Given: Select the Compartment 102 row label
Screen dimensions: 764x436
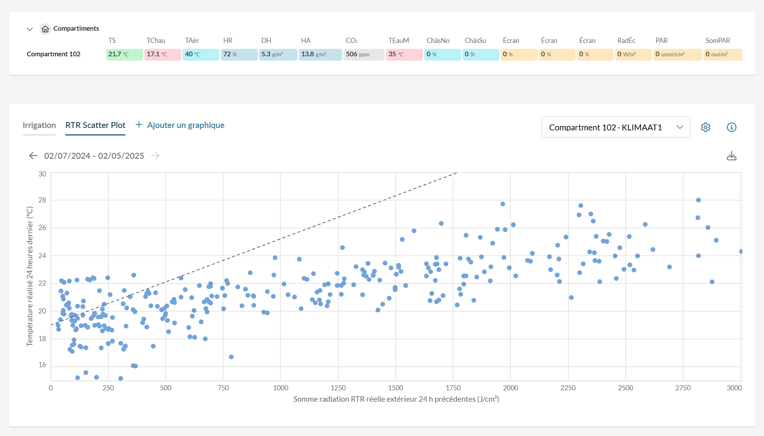Looking at the screenshot, I should click(x=54, y=54).
